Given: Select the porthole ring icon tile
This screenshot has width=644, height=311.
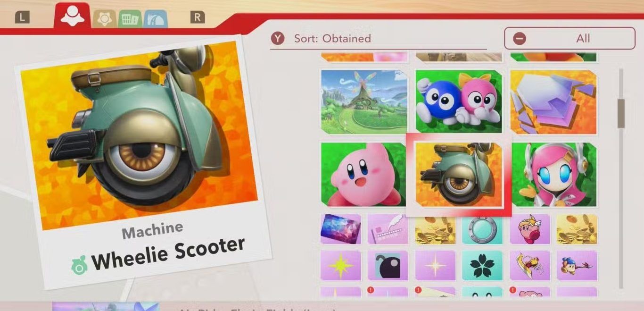Looking at the screenshot, I should tap(482, 229).
